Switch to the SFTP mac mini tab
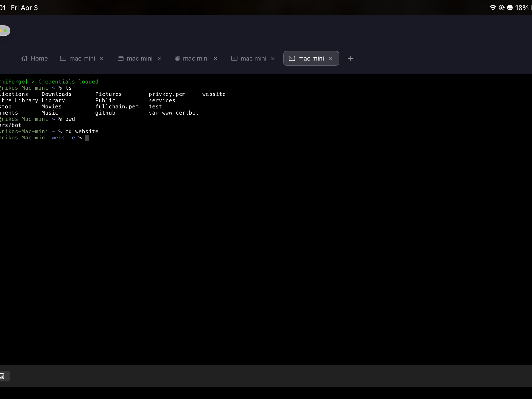Screen dimensions: 532x399 [x=139, y=58]
